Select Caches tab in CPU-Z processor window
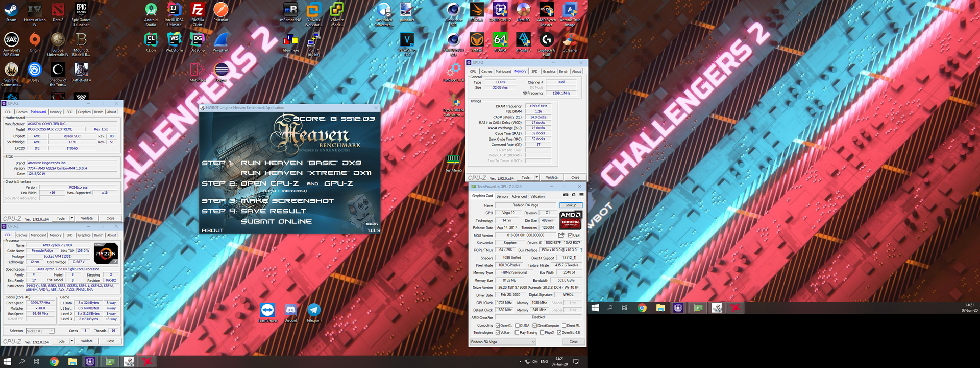The image size is (980, 368). tap(22, 235)
